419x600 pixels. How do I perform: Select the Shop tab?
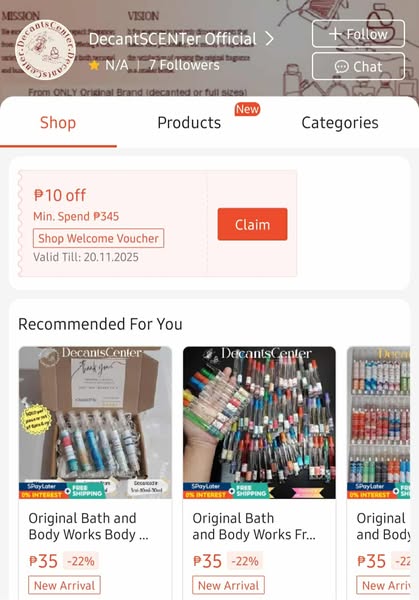[58, 123]
